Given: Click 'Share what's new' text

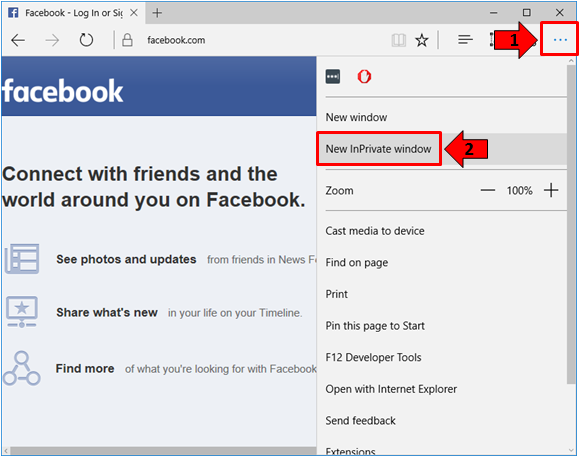Looking at the screenshot, I should click(x=107, y=313).
